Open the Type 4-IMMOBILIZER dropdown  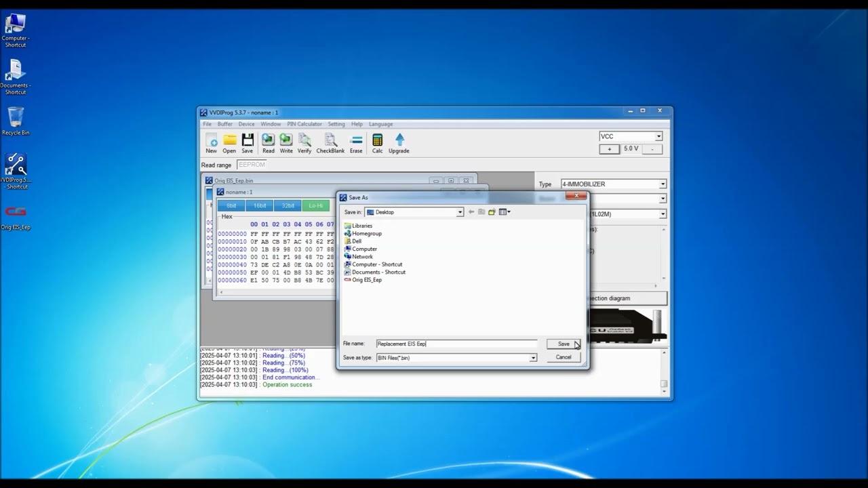663,184
